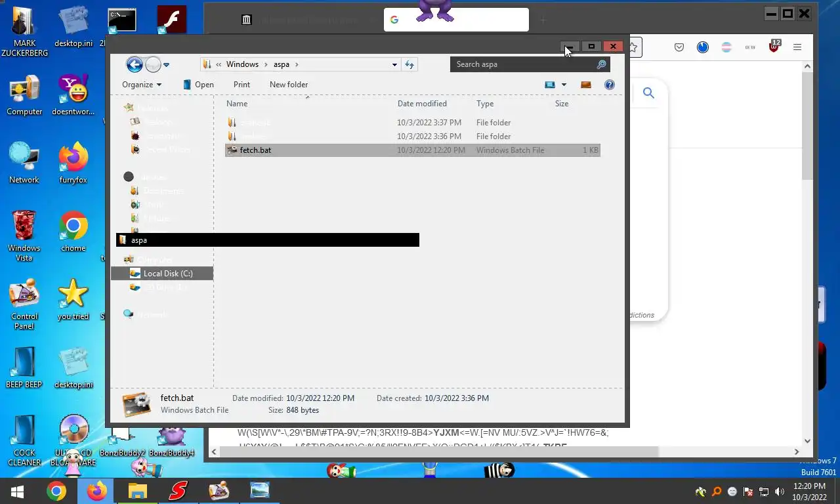840x504 pixels.
Task: Click the change view icon in Explorer
Action: coord(550,85)
